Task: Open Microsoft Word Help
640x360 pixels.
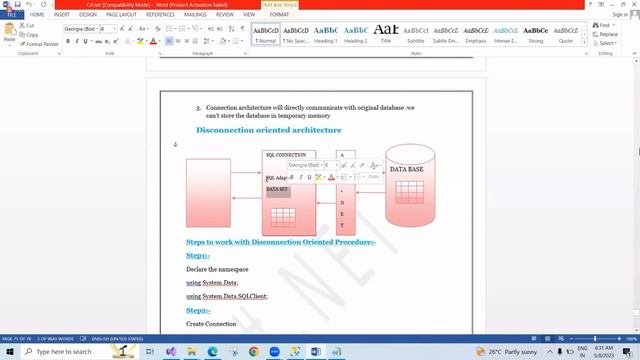Action: tap(590, 4)
